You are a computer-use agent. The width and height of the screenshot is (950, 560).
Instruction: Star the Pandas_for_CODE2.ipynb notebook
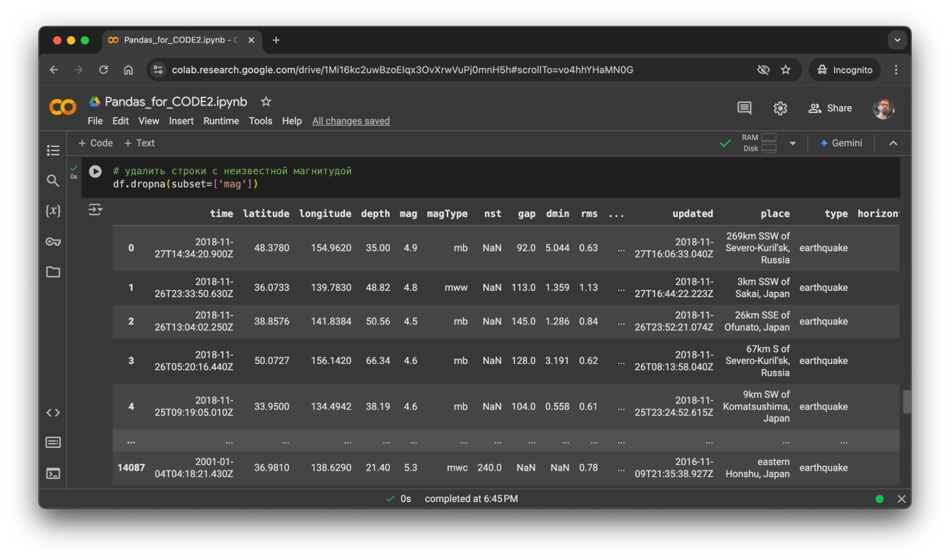tap(266, 102)
